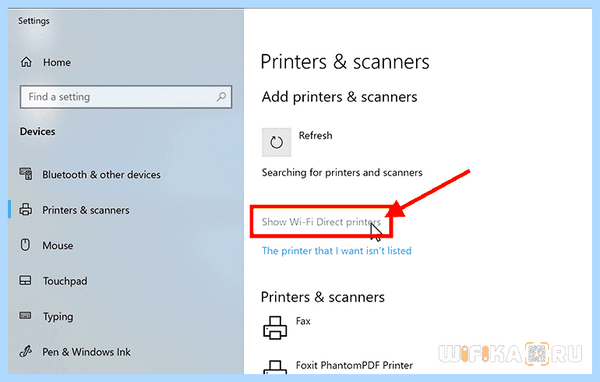Screen dimensions: 600x382
Task: Open Pen & Windows Ink settings
Action: [x=86, y=352]
